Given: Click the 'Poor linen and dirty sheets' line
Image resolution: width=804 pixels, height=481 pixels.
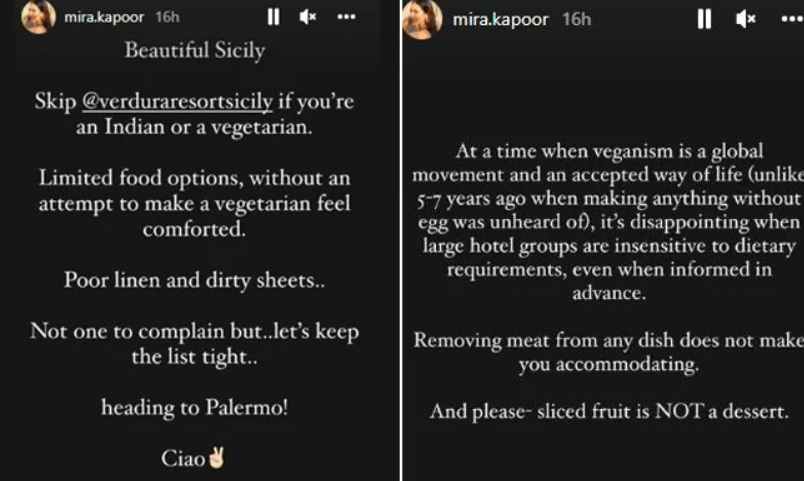Looking at the screenshot, I should click(194, 280).
